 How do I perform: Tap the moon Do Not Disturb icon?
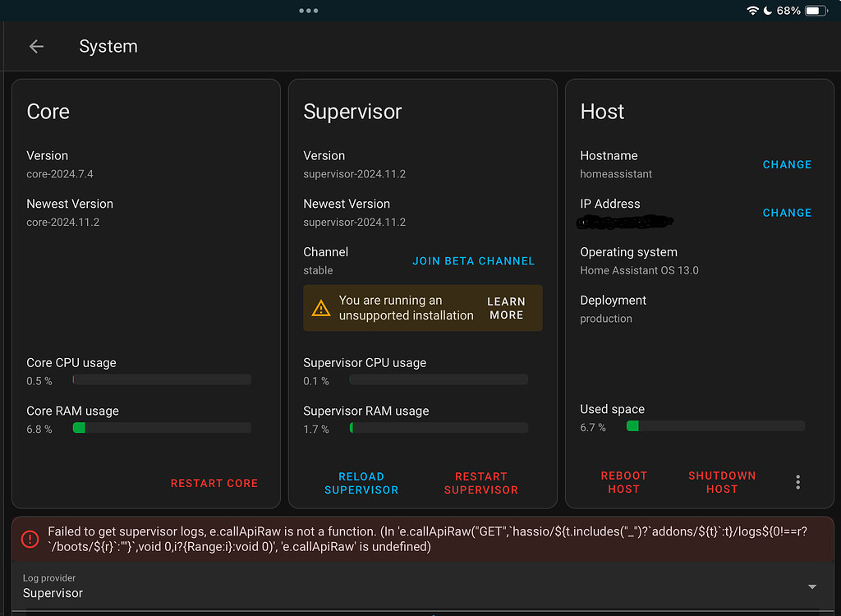pyautogui.click(x=768, y=10)
